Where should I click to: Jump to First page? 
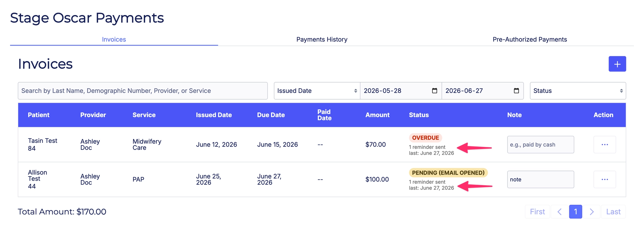pos(537,212)
